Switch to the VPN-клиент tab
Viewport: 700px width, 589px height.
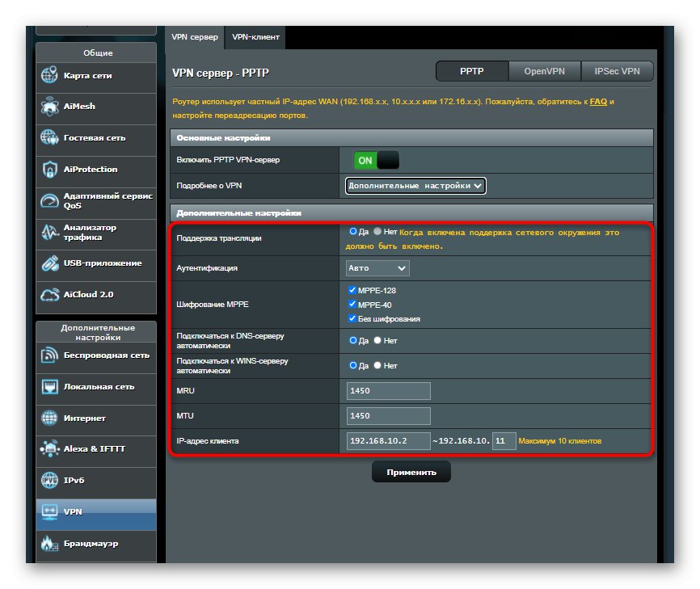point(255,37)
